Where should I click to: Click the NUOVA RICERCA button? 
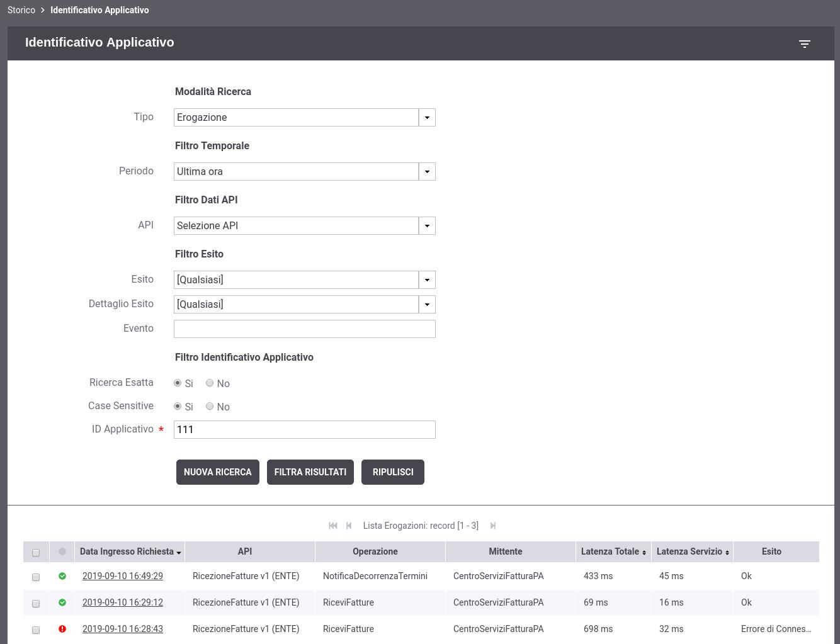point(218,472)
